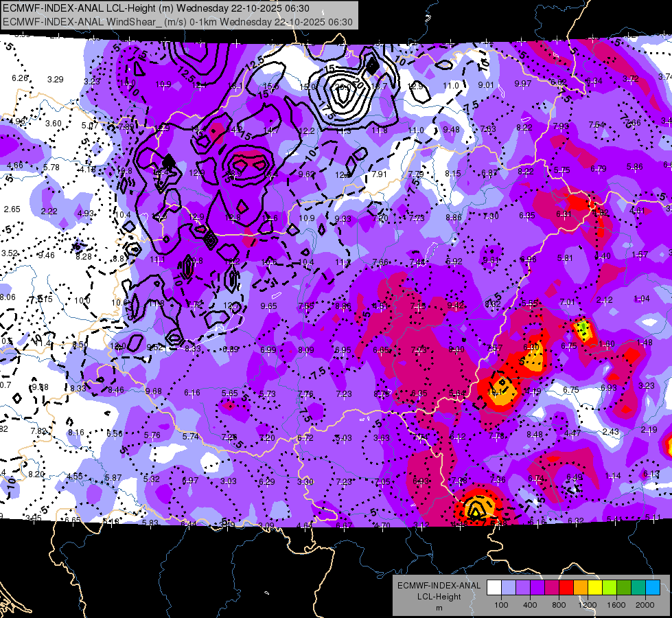Viewport: 672px width, 618px height.
Task: Click the wind shear value 1.14
Action: (x=613, y=476)
